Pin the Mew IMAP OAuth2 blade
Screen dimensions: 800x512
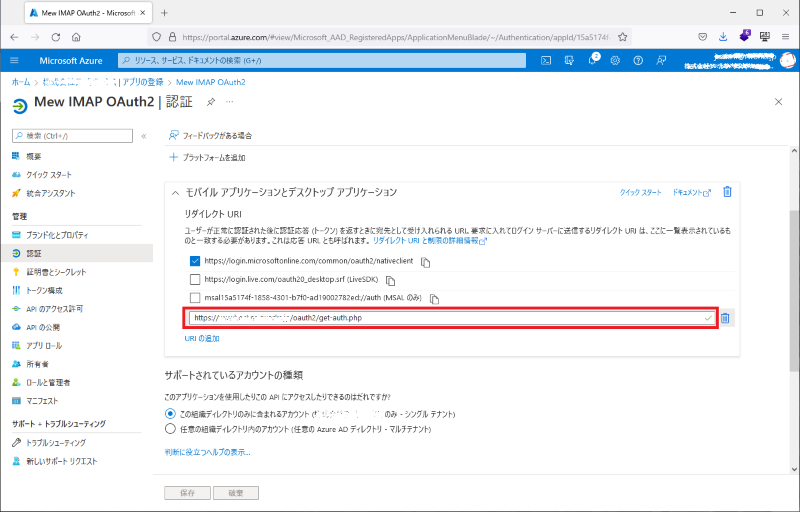211,102
